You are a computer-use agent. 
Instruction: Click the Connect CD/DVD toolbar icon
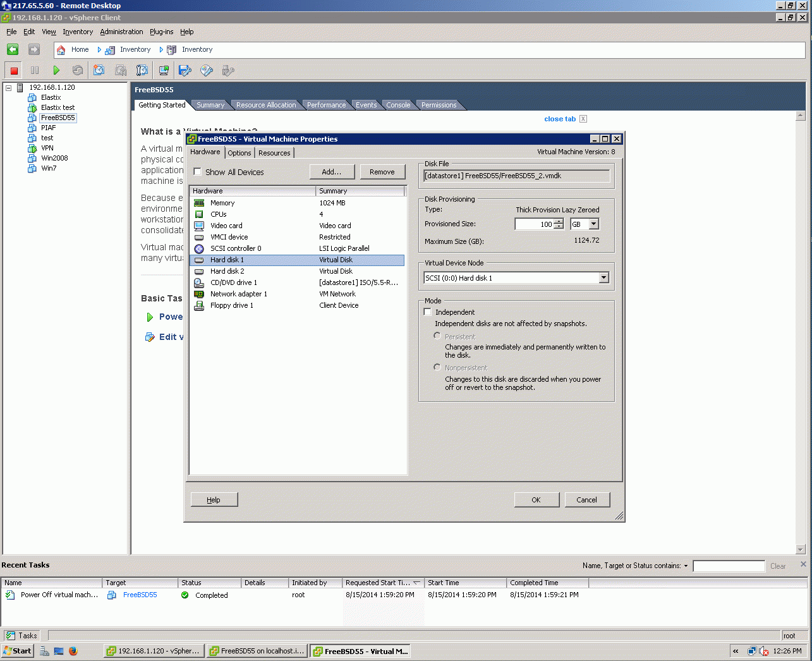coord(207,71)
